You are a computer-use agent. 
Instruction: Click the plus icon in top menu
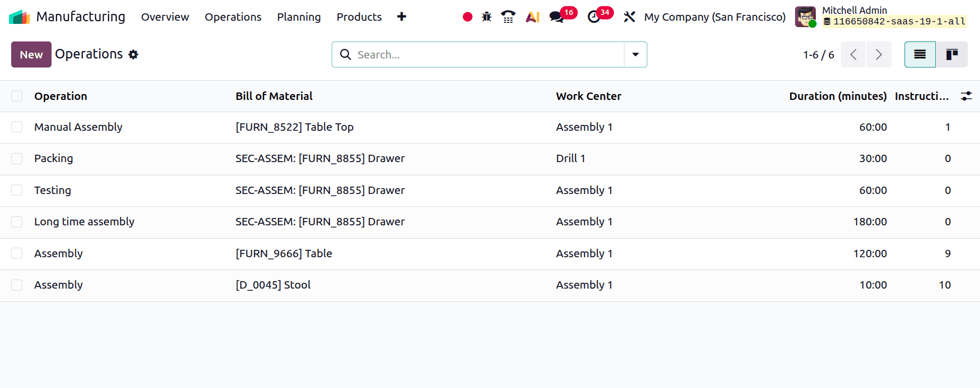coord(402,16)
